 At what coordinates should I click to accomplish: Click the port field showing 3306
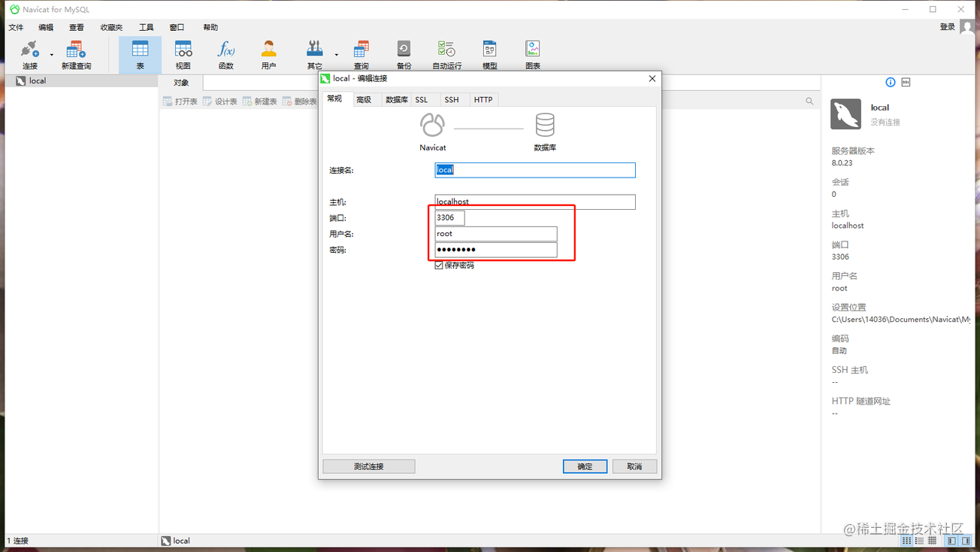pos(449,217)
